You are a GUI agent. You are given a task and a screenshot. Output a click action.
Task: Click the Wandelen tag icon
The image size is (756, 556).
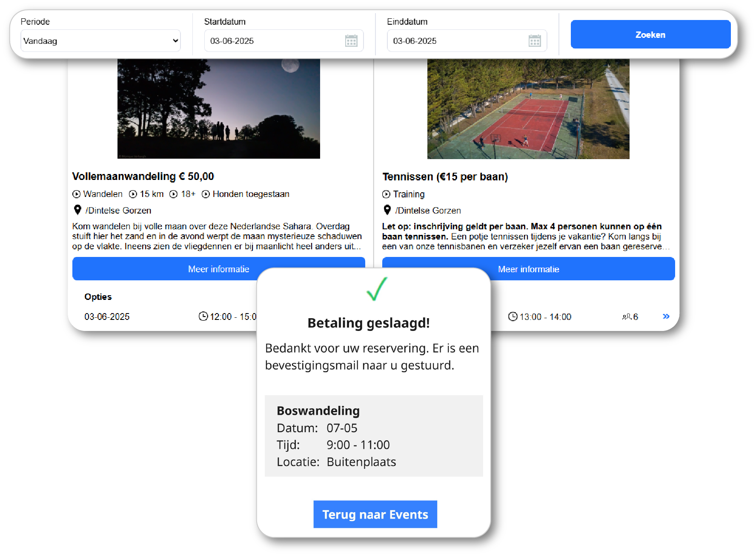[76, 194]
